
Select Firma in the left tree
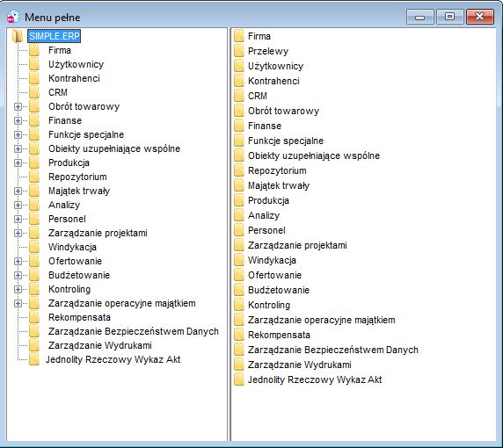(x=60, y=50)
